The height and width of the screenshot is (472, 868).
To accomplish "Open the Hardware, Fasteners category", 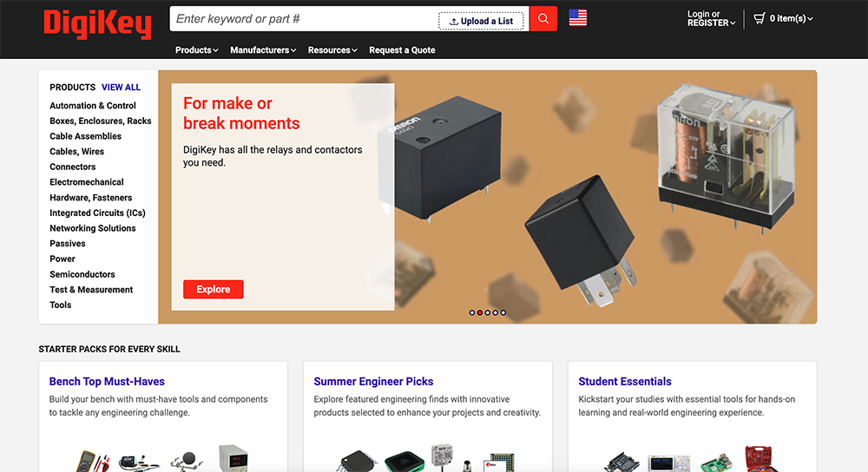I will click(91, 198).
